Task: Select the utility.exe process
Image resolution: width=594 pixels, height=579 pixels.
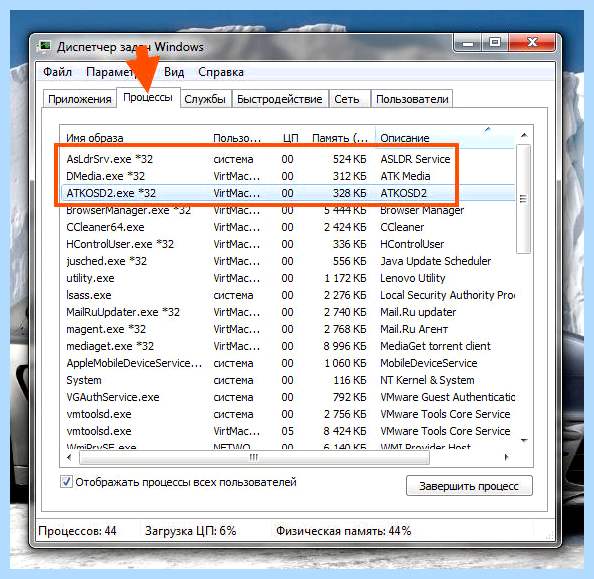Action: 287,278
